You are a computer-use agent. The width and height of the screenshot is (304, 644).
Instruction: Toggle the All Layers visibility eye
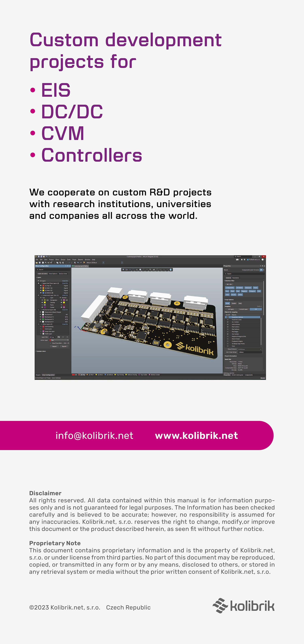tap(39, 281)
